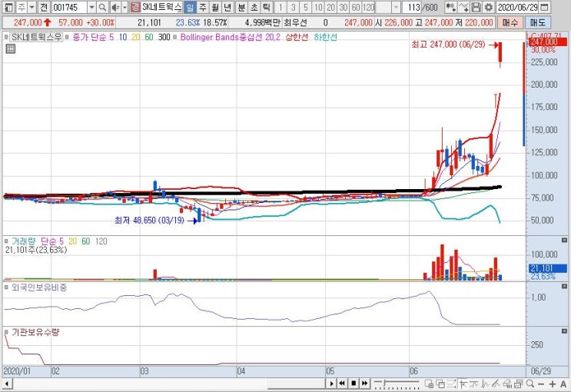This screenshot has height=392, width=571.
Task: Adjust the chart zoom slider at bottom
Action: (x=397, y=384)
